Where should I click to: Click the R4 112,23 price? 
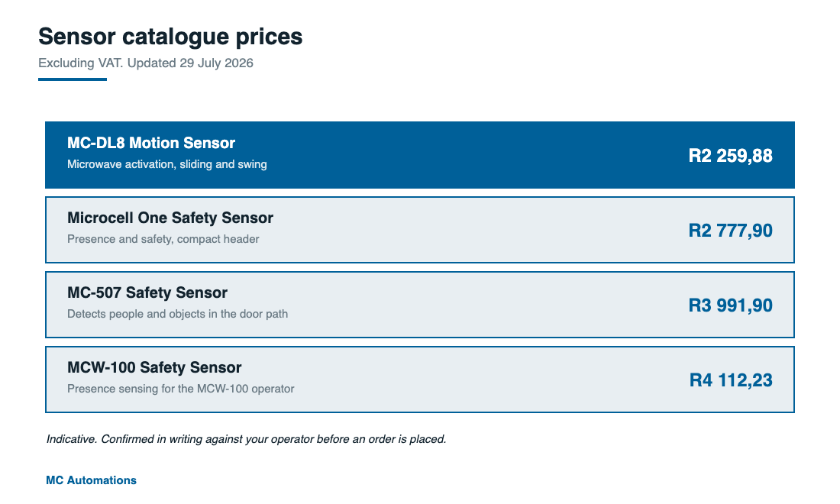point(731,380)
